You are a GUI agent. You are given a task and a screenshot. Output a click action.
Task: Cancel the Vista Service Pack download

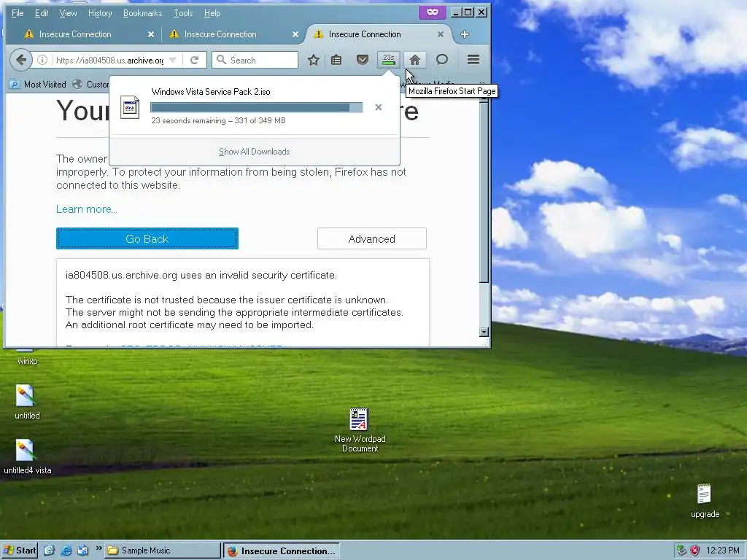point(379,107)
